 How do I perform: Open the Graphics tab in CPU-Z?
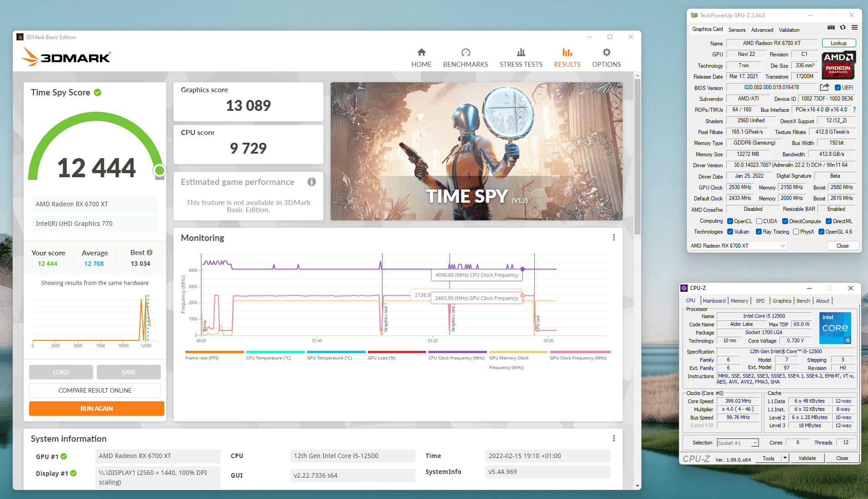(782, 301)
